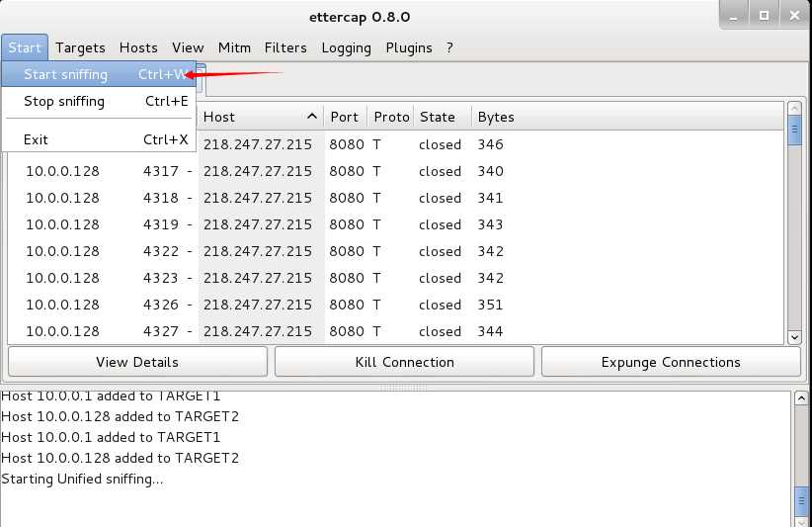The width and height of the screenshot is (812, 527).
Task: Open the Targets menu
Action: point(80,47)
